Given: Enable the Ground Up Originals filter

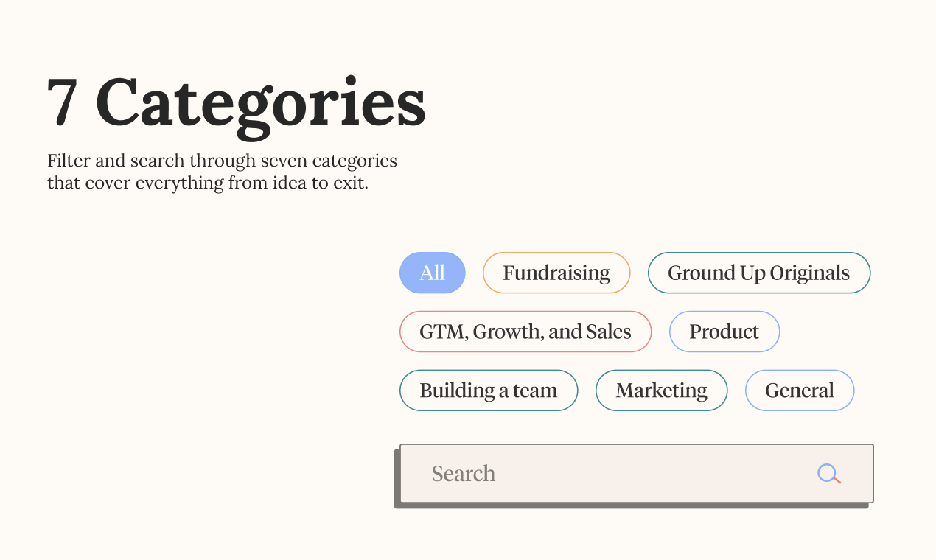Looking at the screenshot, I should point(759,273).
